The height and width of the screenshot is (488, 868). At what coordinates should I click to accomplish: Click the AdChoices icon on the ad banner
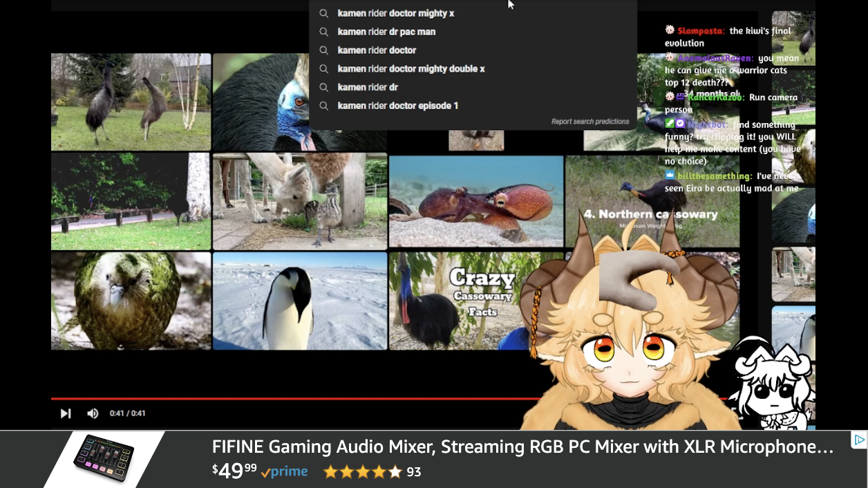(x=859, y=440)
